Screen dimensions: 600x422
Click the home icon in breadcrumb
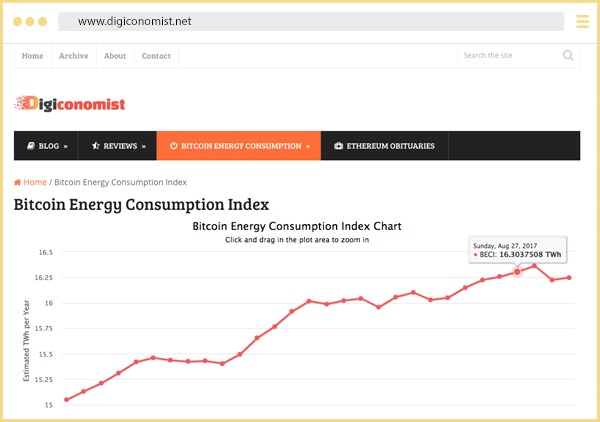click(18, 182)
